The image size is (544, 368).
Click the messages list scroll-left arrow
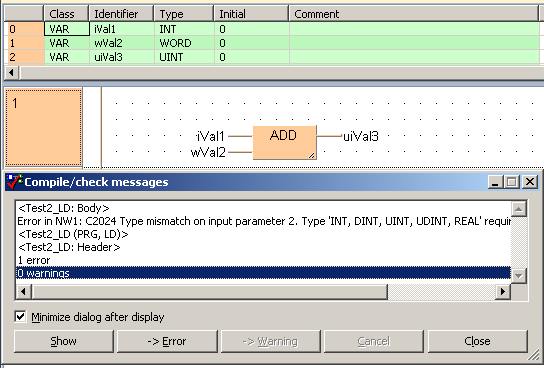(23, 292)
